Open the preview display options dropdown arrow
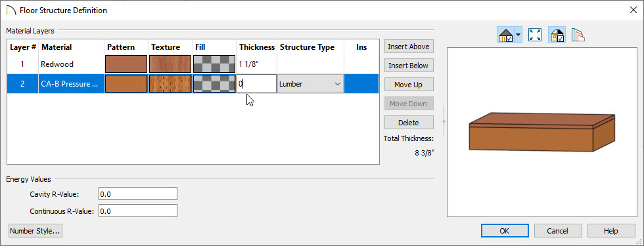 click(x=518, y=35)
